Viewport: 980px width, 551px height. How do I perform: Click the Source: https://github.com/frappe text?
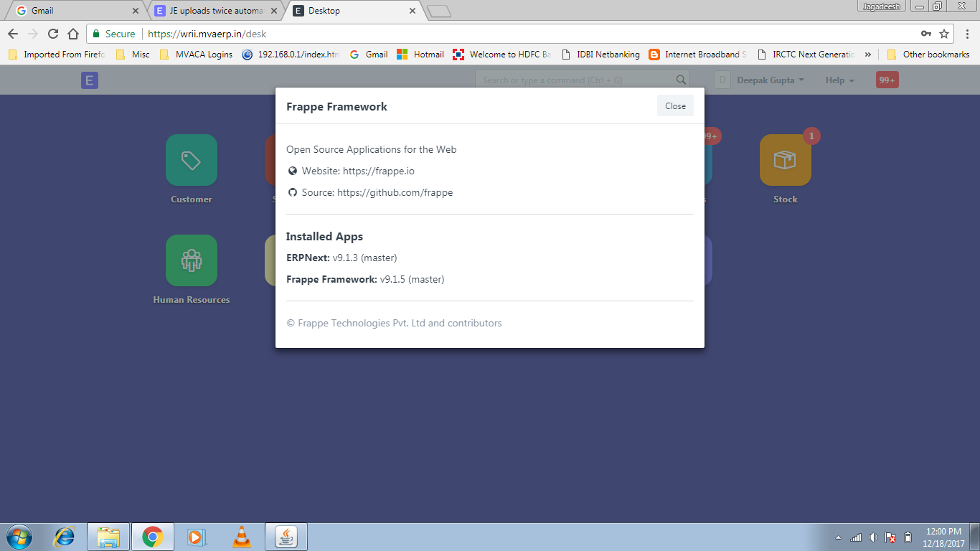[x=377, y=192]
